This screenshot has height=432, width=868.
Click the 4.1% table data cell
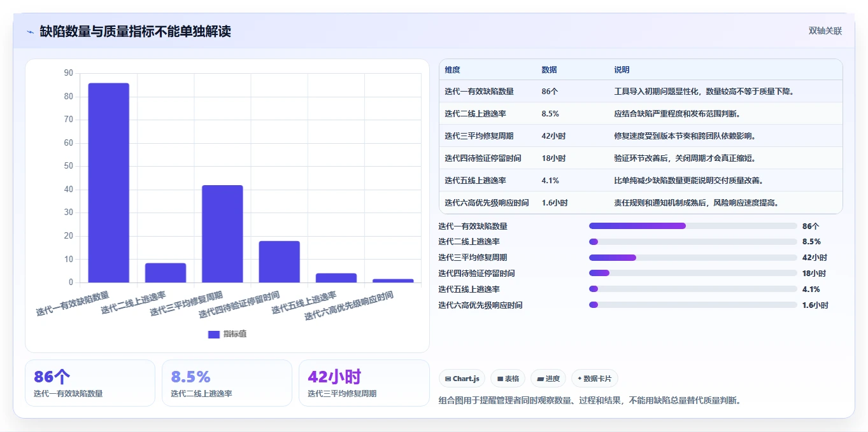point(551,181)
